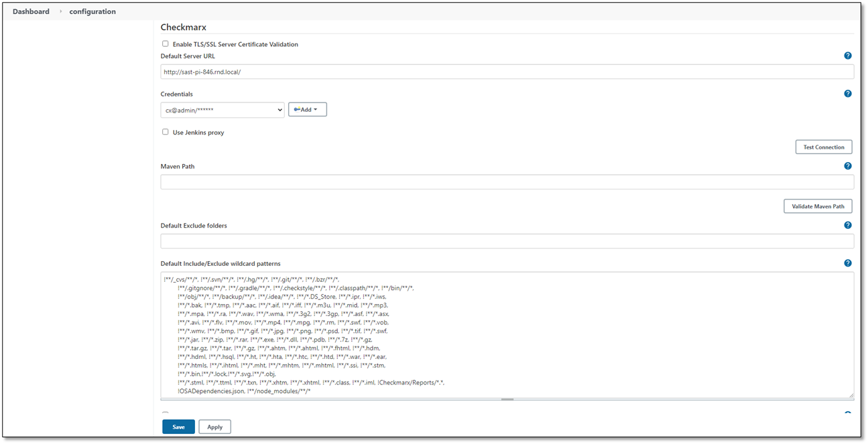Open the Add credentials menu
868x444 pixels.
[x=308, y=109]
